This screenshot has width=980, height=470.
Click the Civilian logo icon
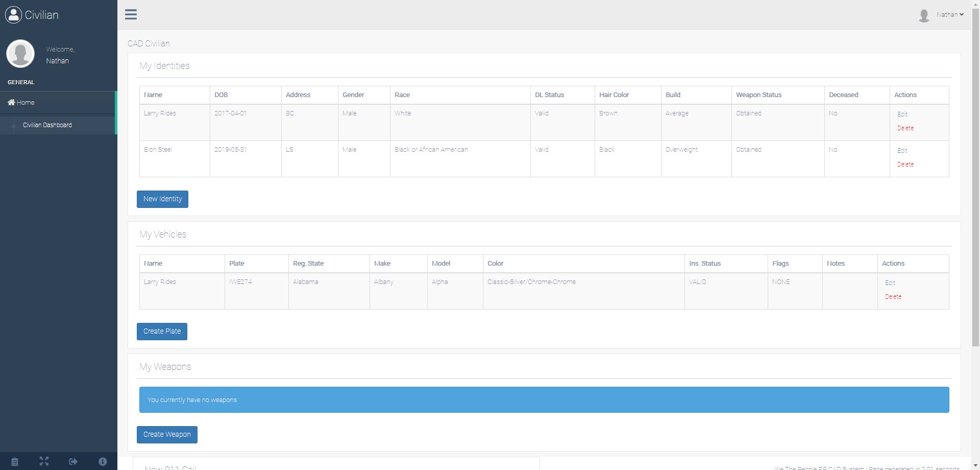[x=13, y=15]
